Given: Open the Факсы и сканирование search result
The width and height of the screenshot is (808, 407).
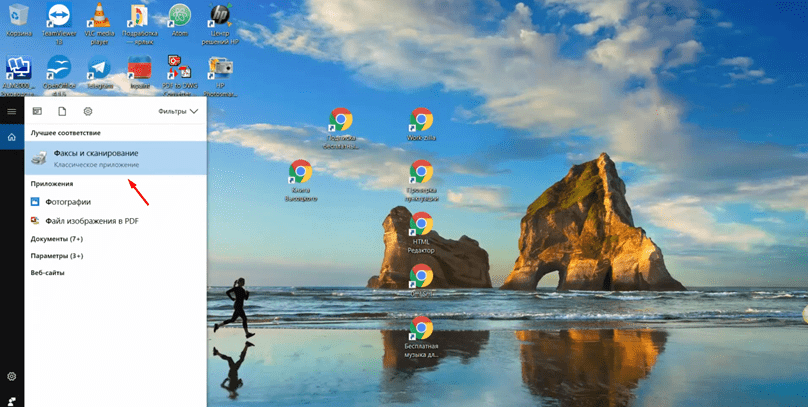Looking at the screenshot, I should tap(96, 157).
